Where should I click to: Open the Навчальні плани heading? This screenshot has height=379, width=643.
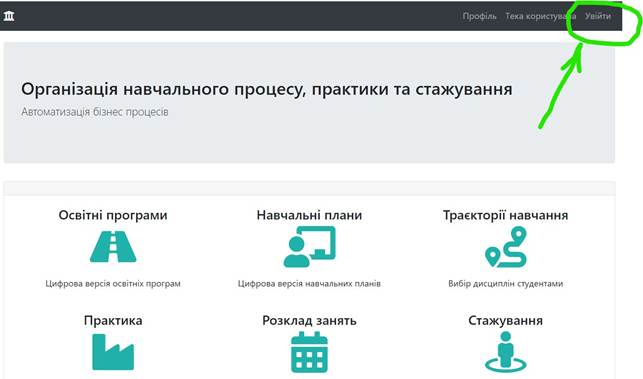pyautogui.click(x=310, y=215)
